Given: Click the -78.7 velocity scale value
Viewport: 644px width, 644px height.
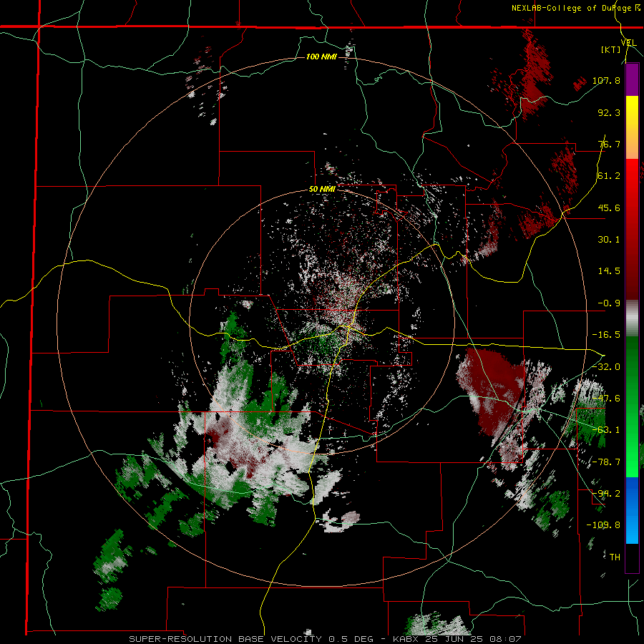Looking at the screenshot, I should point(606,462).
